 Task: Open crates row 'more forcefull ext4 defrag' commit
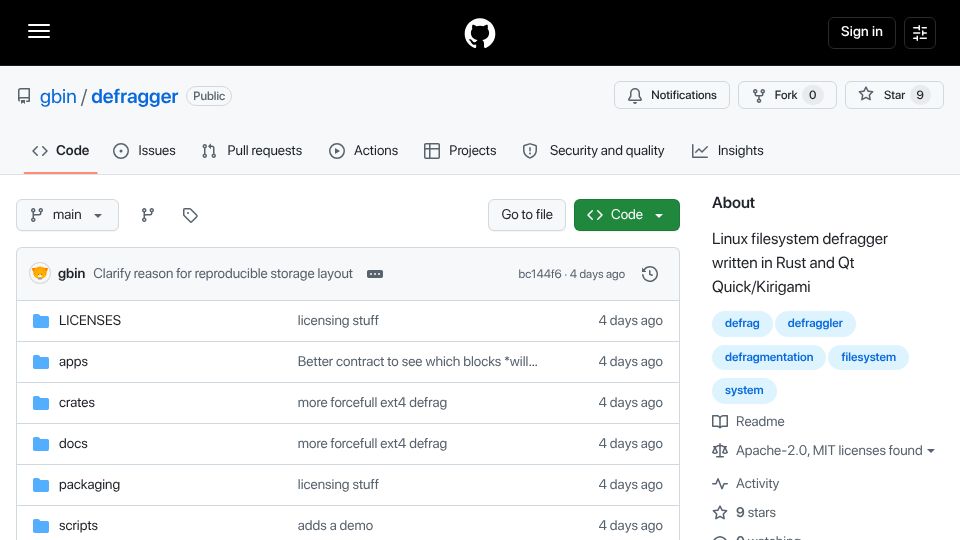(x=372, y=403)
